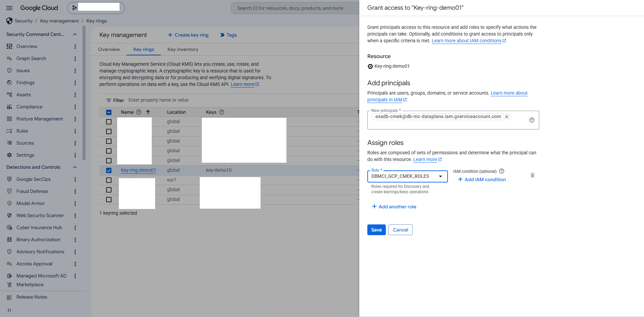Viewport: 644px width, 317px height.
Task: Click the Fraud Defense icon
Action: [x=9, y=191]
